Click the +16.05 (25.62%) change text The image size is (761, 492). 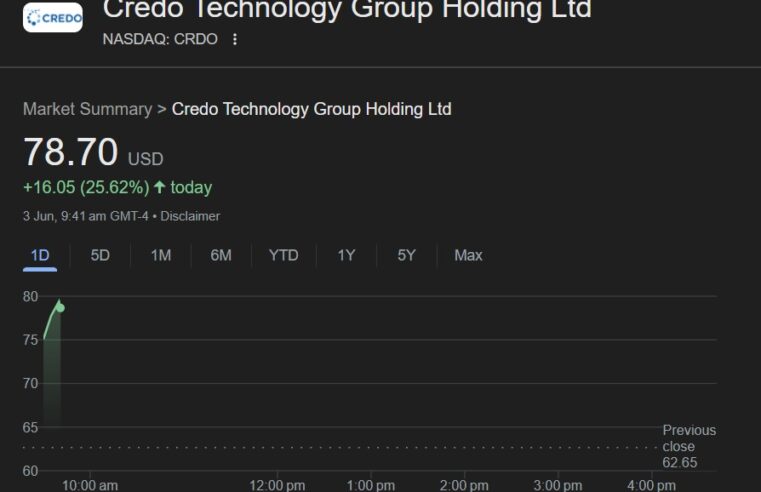click(86, 187)
